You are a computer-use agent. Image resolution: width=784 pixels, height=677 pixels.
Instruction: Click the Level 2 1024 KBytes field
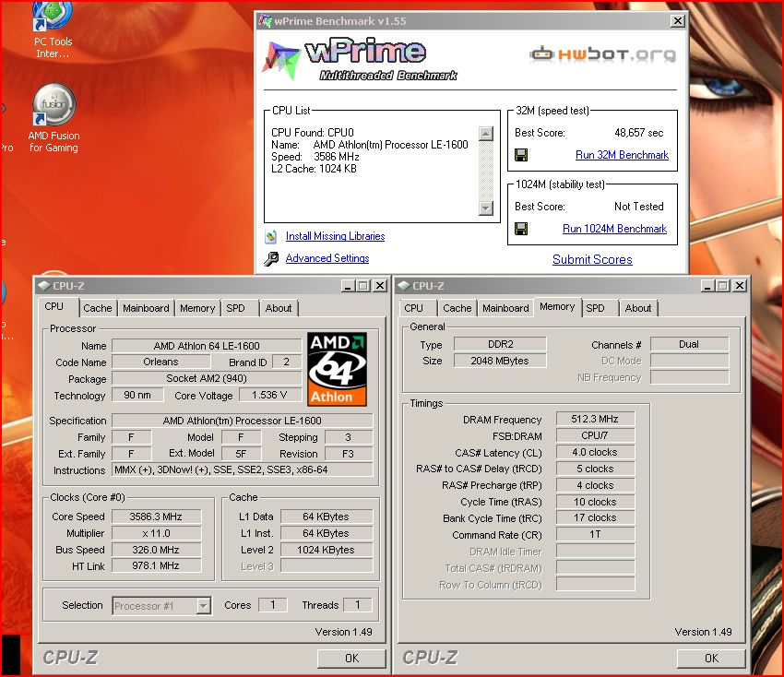tap(326, 550)
